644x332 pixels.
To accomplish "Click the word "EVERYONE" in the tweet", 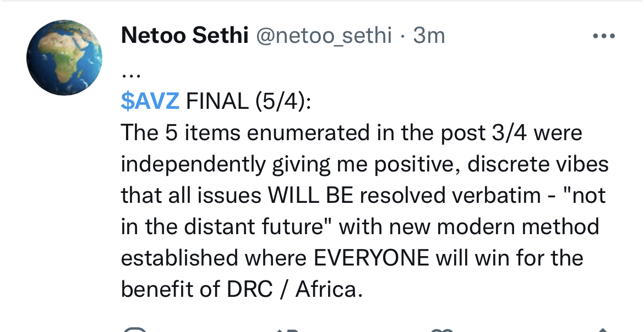I will (x=372, y=258).
